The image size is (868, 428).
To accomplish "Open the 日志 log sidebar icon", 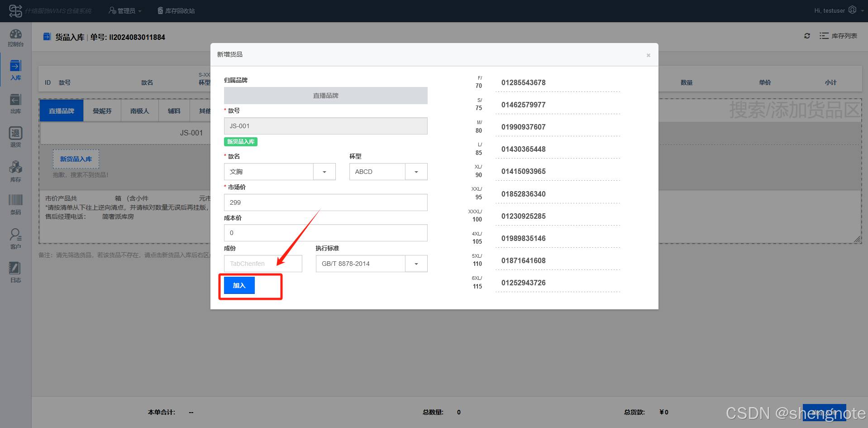I will click(x=15, y=272).
